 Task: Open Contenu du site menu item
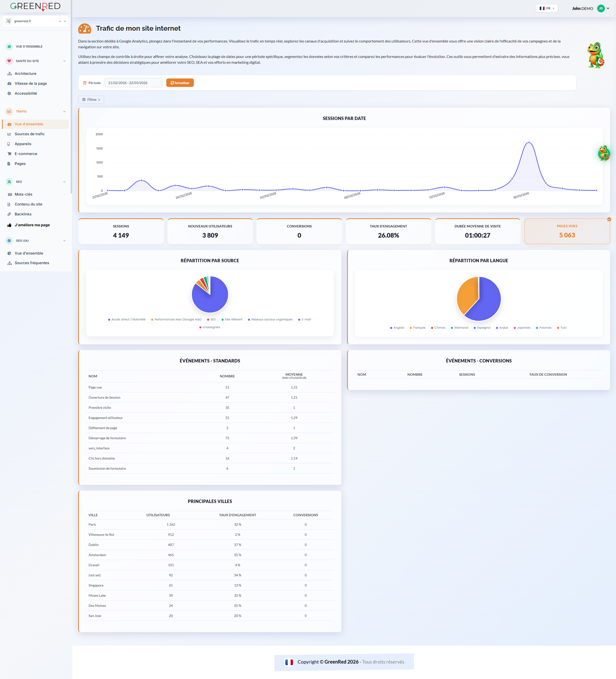pos(29,205)
